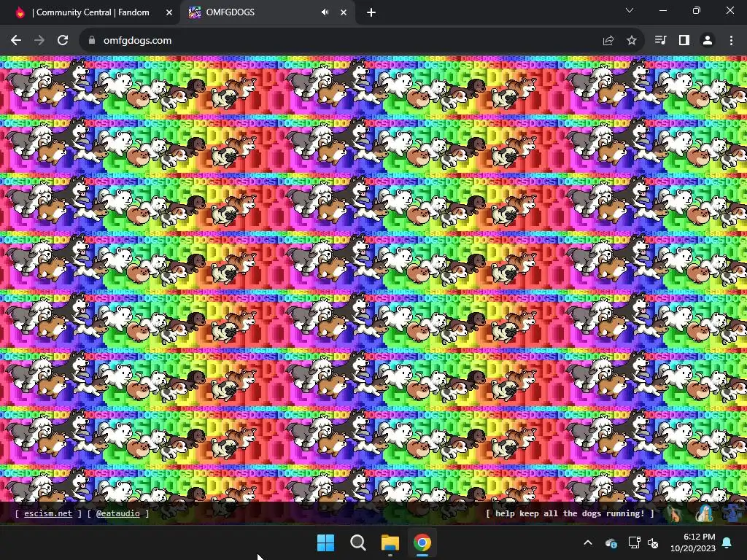
Task: Click the muted volume tray icon
Action: click(x=653, y=542)
